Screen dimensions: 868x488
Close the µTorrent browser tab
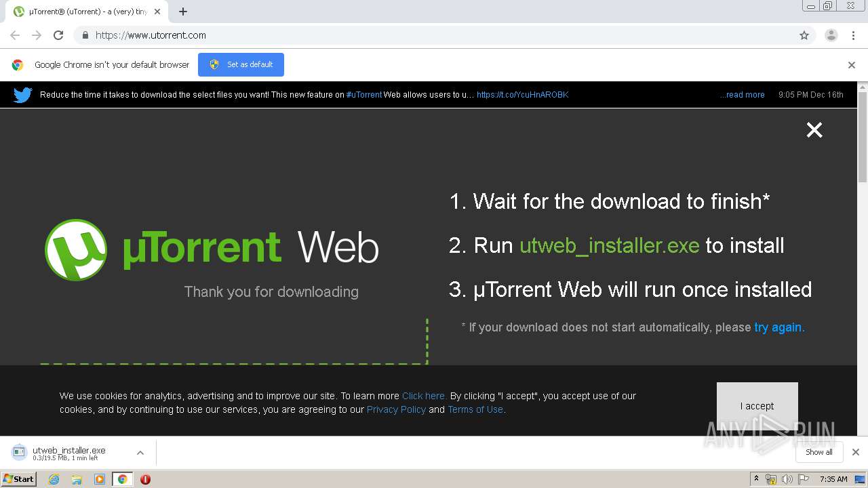tap(157, 12)
